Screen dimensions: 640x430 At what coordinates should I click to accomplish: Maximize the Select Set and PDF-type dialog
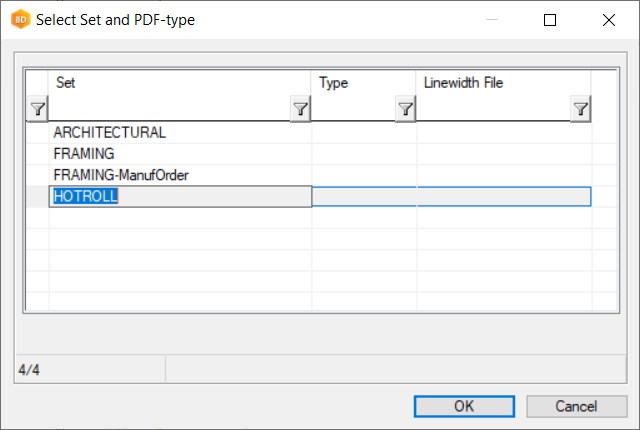point(550,19)
